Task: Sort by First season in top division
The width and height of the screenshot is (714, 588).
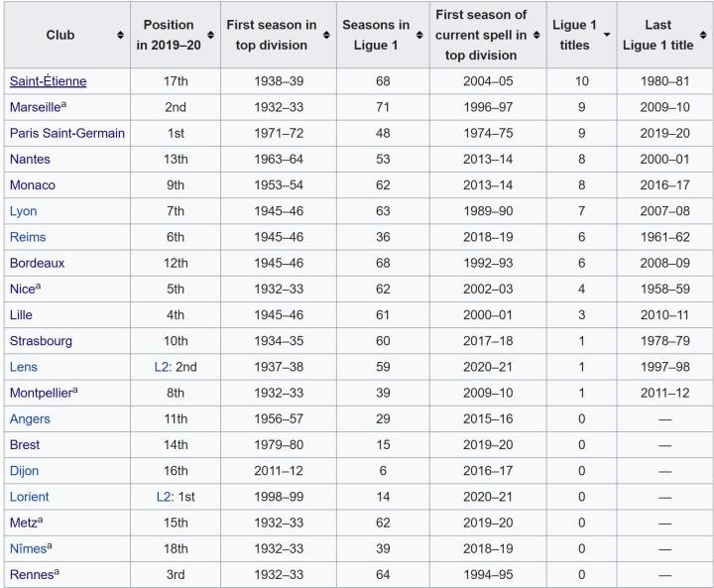Action: pyautogui.click(x=323, y=35)
